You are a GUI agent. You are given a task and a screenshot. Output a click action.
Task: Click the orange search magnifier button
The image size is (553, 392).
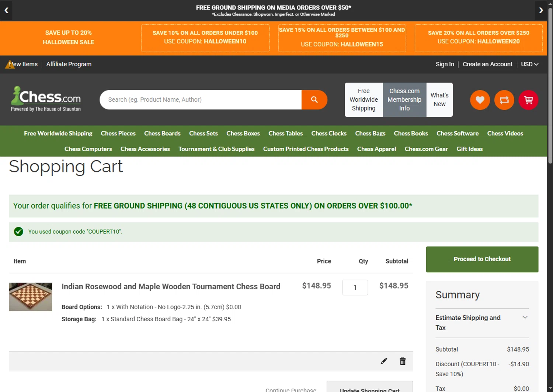click(x=314, y=99)
